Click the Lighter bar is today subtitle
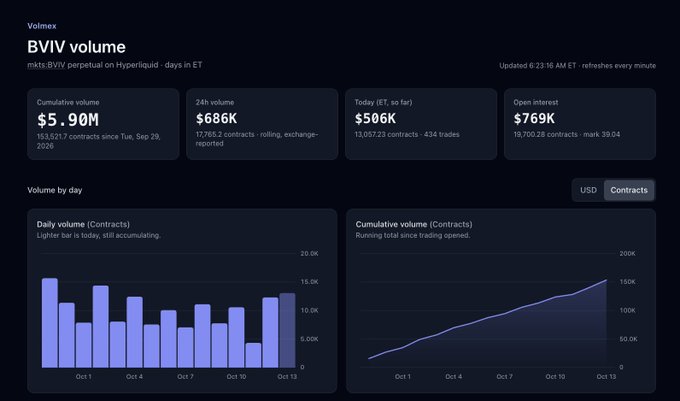 pyautogui.click(x=98, y=235)
